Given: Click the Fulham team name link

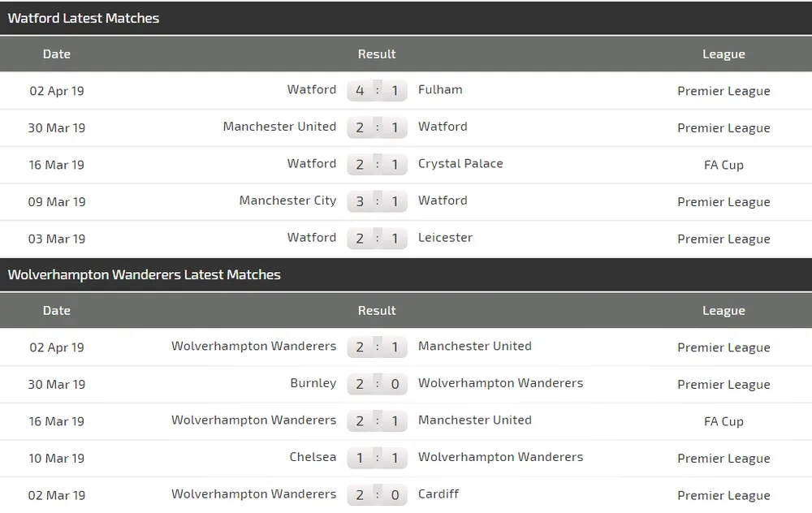Looking at the screenshot, I should [440, 90].
